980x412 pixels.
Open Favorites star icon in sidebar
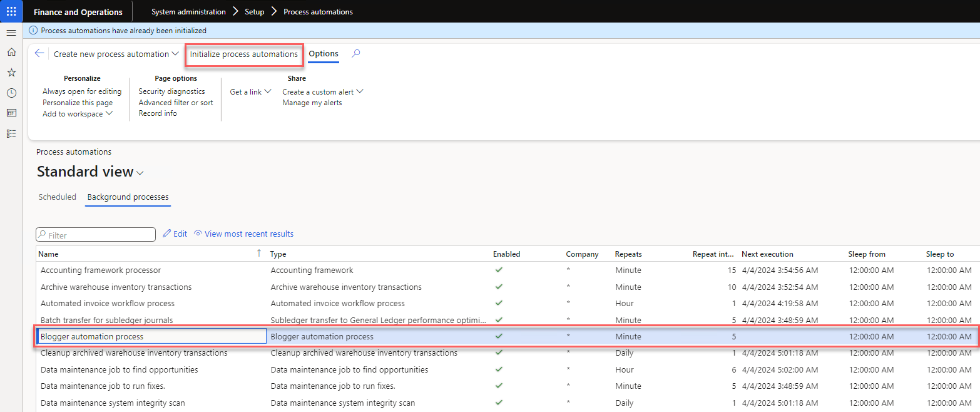click(11, 73)
